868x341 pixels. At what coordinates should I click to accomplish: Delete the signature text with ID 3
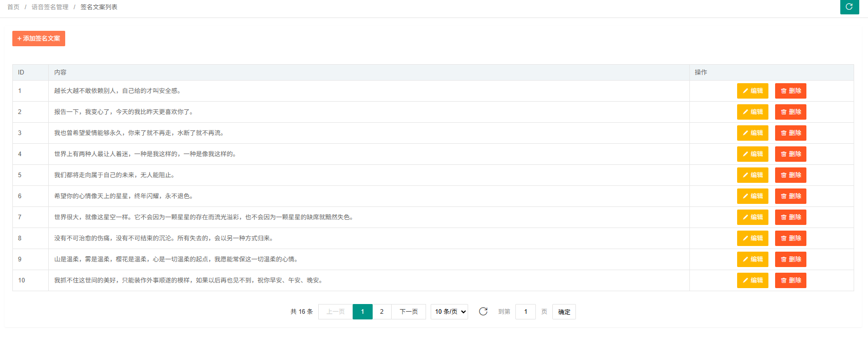(790, 133)
